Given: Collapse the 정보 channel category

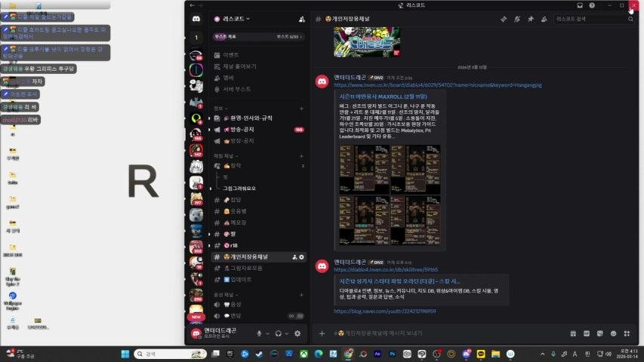Looking at the screenshot, I should coord(220,109).
